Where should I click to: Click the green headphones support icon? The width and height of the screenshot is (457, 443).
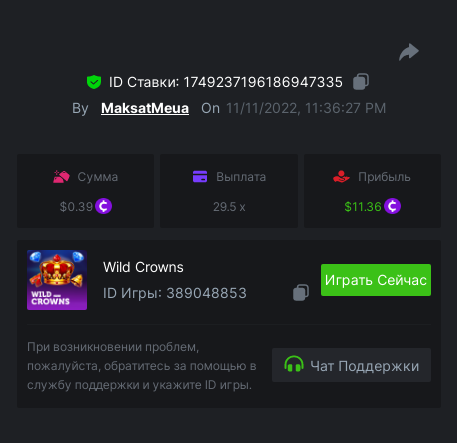click(294, 364)
